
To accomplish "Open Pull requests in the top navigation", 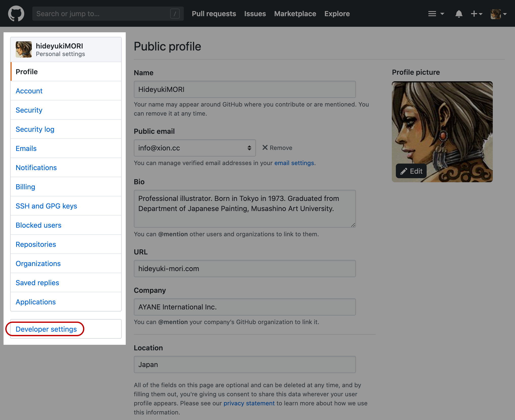I will (214, 13).
